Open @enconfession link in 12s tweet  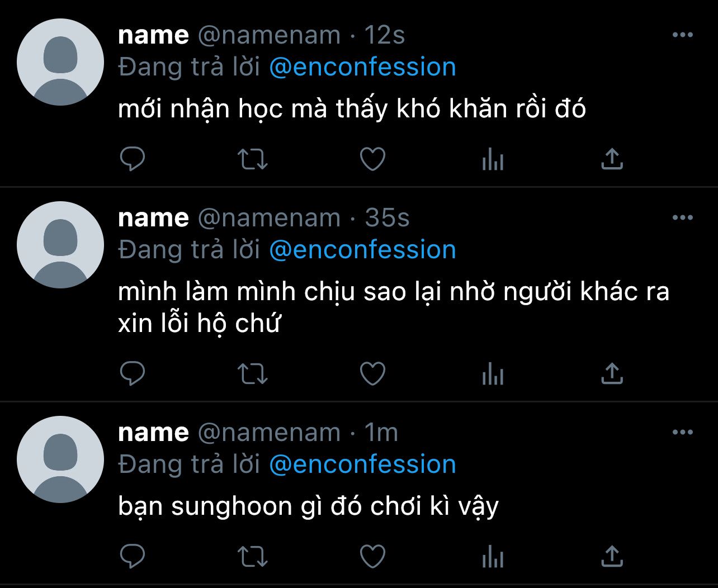tap(362, 67)
